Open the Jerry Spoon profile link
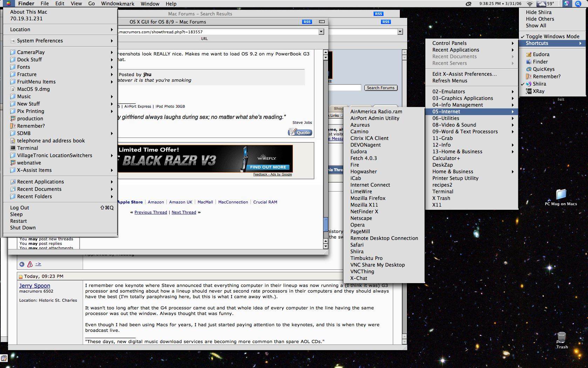The width and height of the screenshot is (588, 368). 35,286
